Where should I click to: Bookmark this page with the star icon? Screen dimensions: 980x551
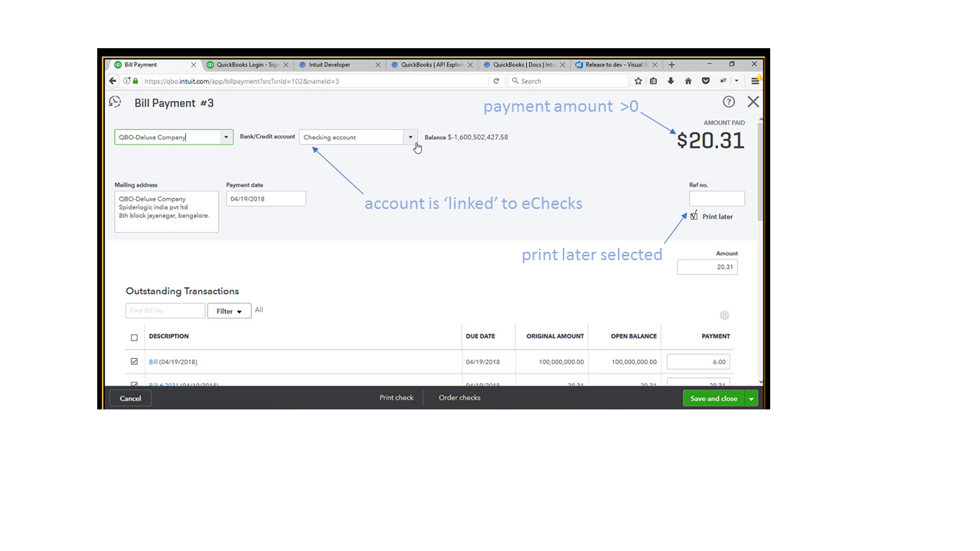pos(638,80)
